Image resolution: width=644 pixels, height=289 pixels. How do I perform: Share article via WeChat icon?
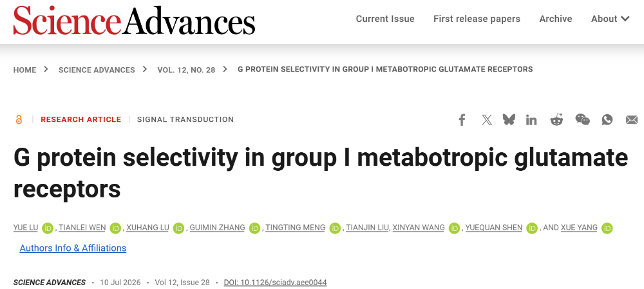coord(582,120)
